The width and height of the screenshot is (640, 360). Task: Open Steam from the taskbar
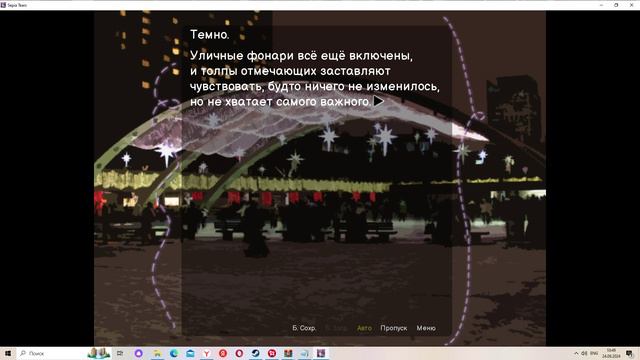click(x=256, y=353)
